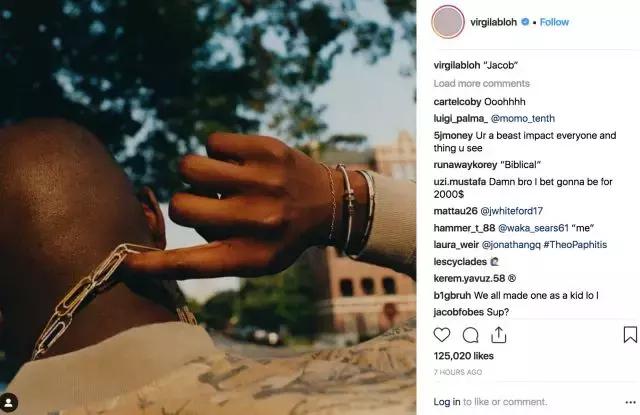Share the post with the upload arrow icon
Viewport: 640px width, 415px height.
498,335
